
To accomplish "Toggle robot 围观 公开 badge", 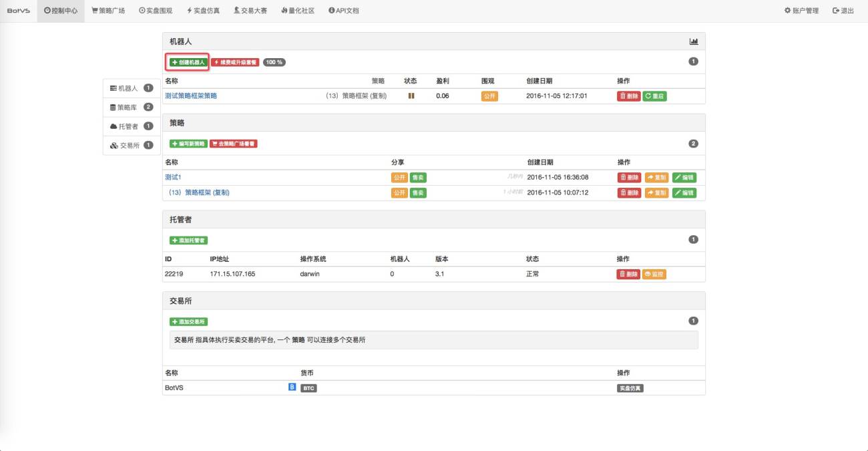I will click(x=489, y=96).
